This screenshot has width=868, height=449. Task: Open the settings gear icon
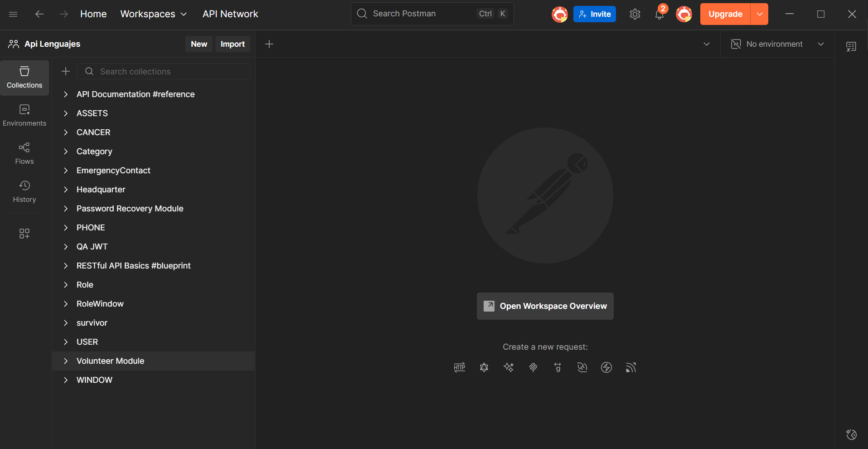(635, 15)
